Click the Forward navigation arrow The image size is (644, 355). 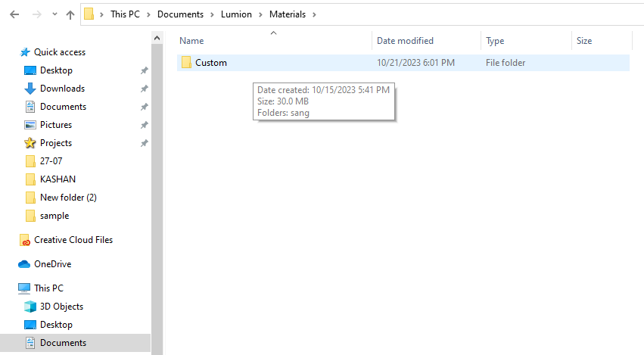click(37, 14)
